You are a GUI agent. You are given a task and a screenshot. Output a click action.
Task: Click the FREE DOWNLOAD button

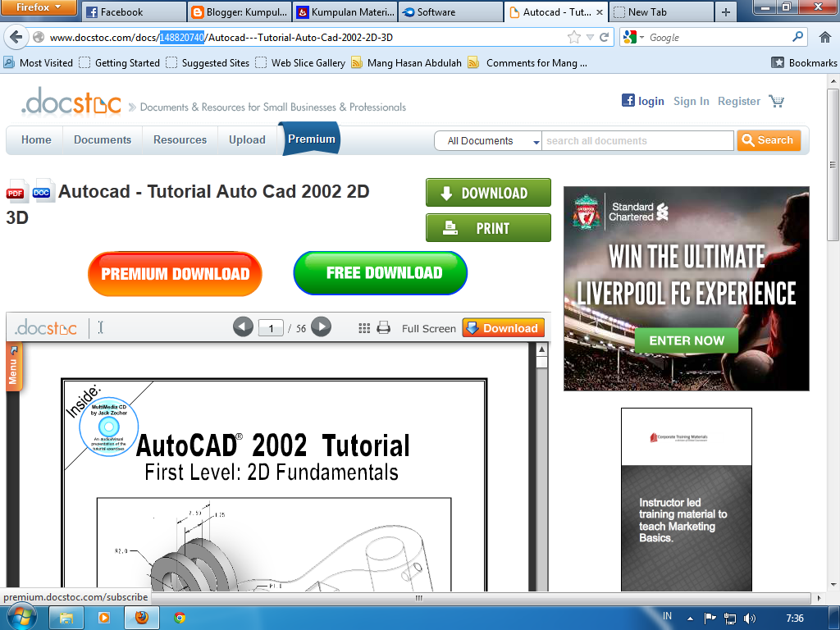click(381, 272)
